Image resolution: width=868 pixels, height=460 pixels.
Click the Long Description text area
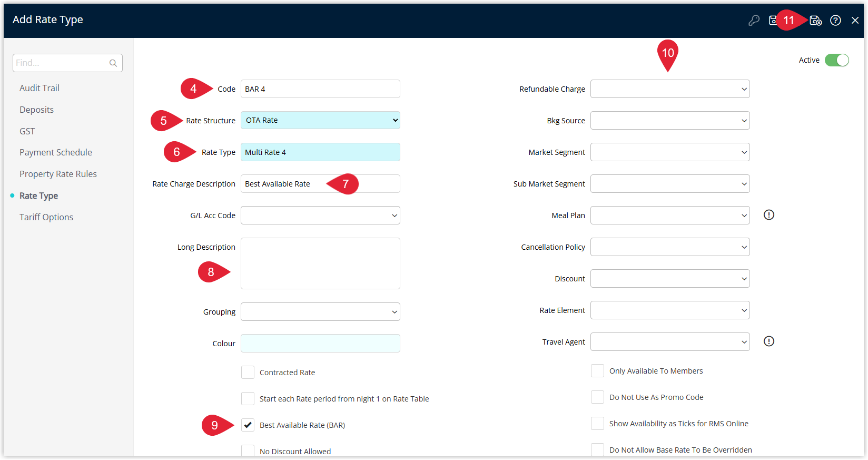(320, 263)
